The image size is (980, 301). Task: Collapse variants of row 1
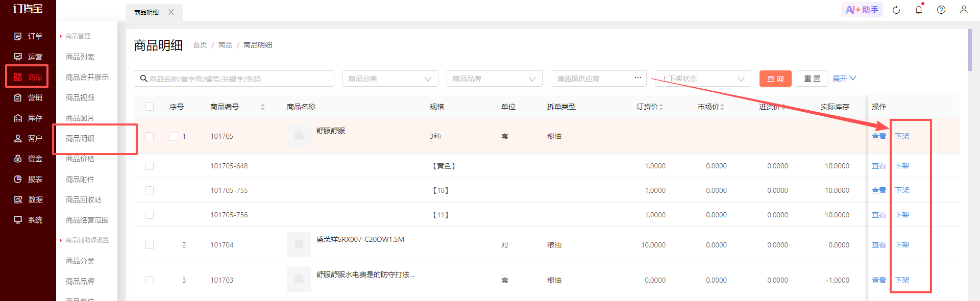[x=174, y=136]
